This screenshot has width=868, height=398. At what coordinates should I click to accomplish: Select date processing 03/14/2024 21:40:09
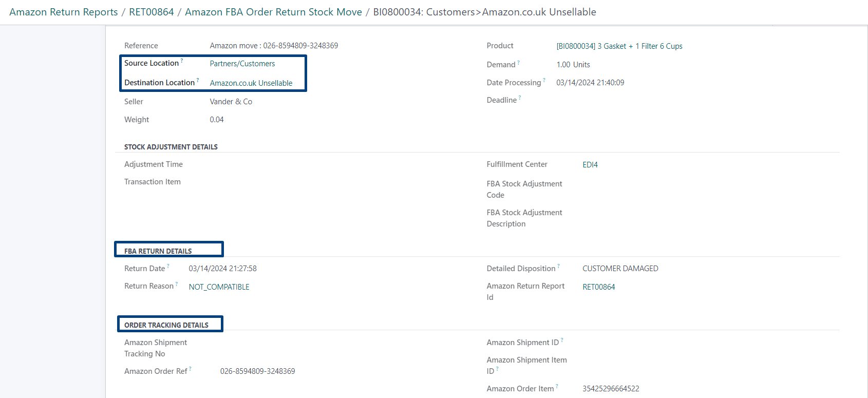pyautogui.click(x=590, y=83)
